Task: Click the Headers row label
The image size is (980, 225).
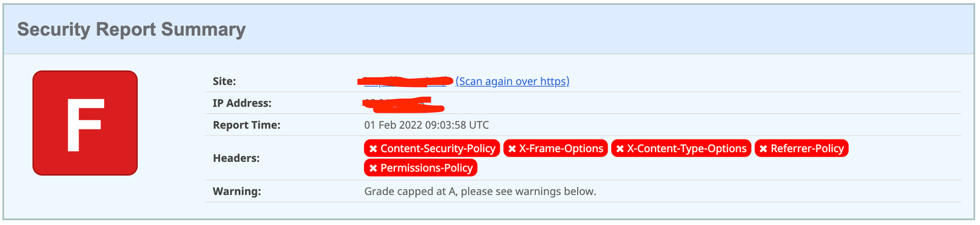Action: pyautogui.click(x=236, y=158)
